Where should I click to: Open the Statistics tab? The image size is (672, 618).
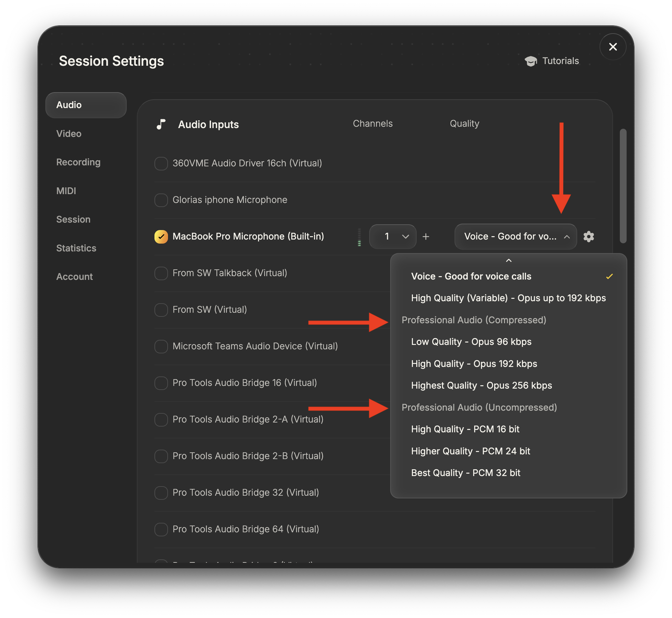pyautogui.click(x=76, y=248)
